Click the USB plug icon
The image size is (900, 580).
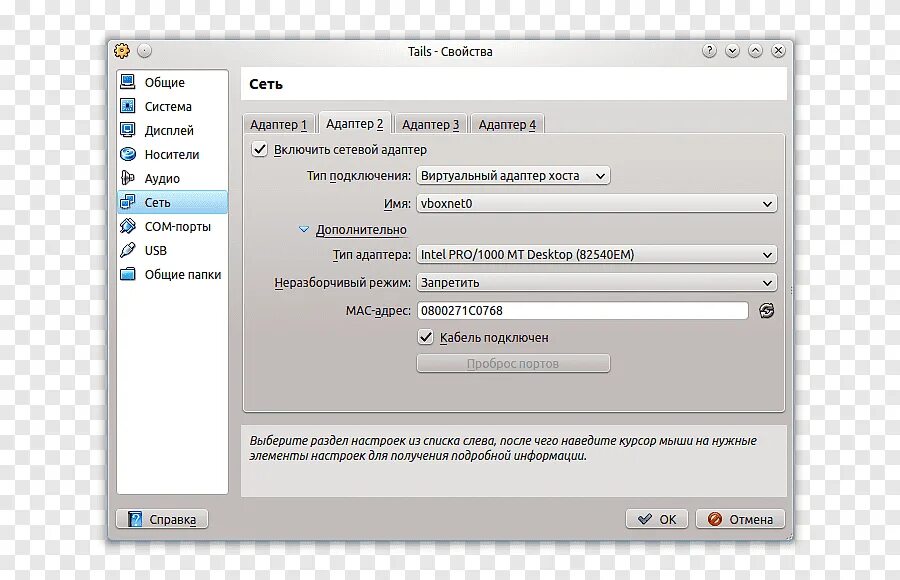click(x=127, y=250)
